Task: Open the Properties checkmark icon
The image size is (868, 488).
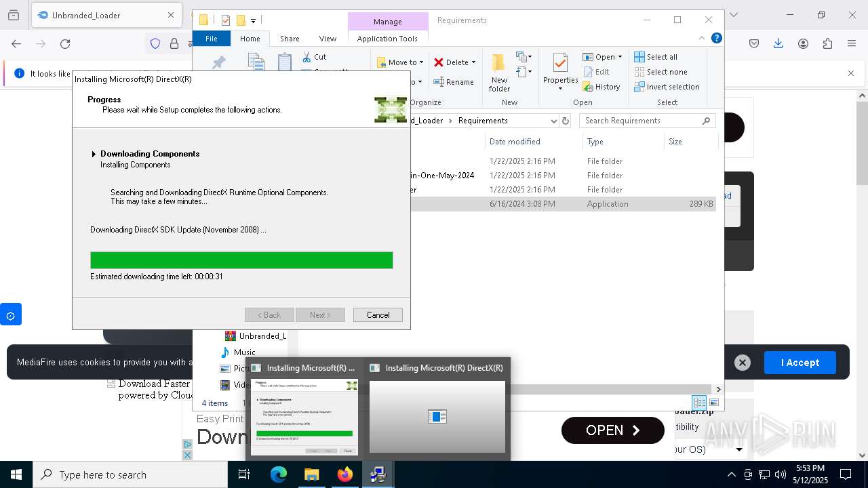Action: coord(560,63)
